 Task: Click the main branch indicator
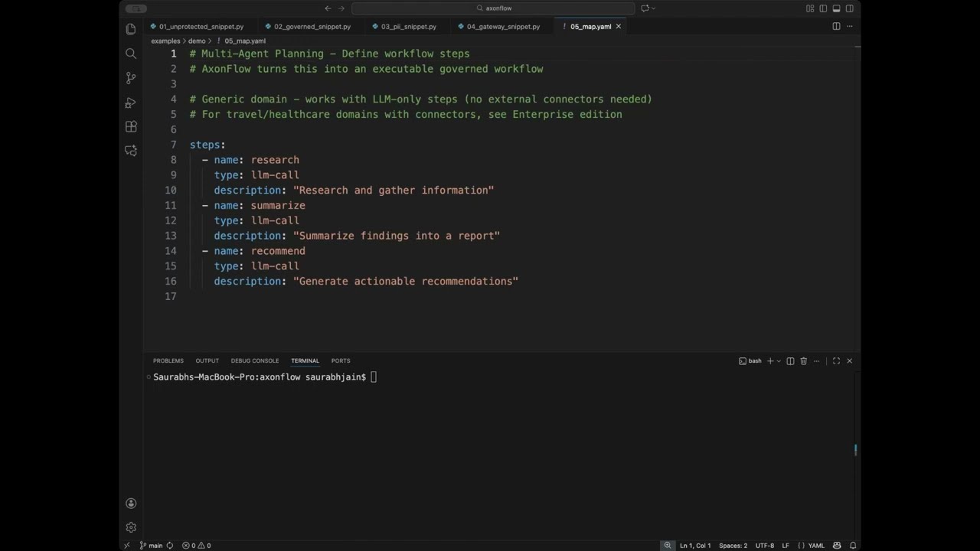coord(151,546)
